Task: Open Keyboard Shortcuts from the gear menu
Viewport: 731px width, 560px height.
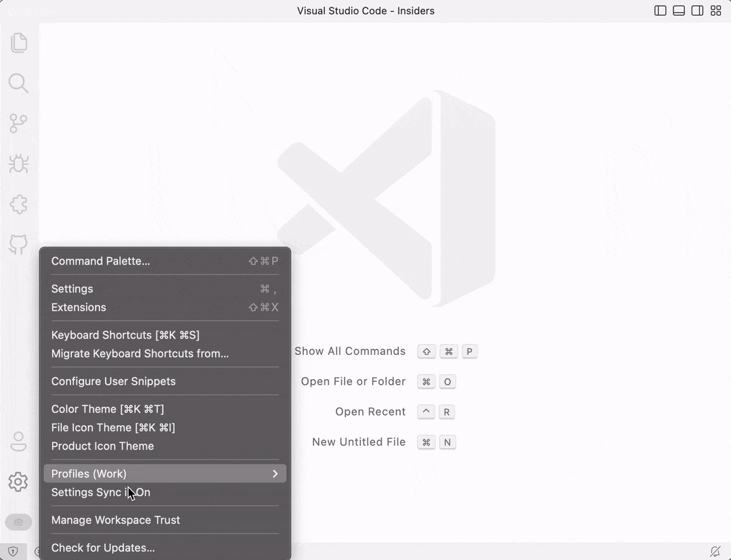Action: coord(125,335)
